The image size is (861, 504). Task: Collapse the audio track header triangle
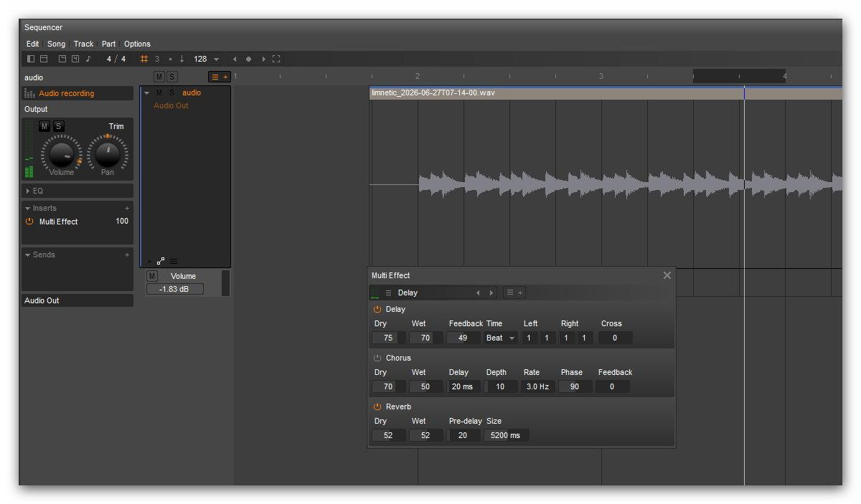[147, 92]
